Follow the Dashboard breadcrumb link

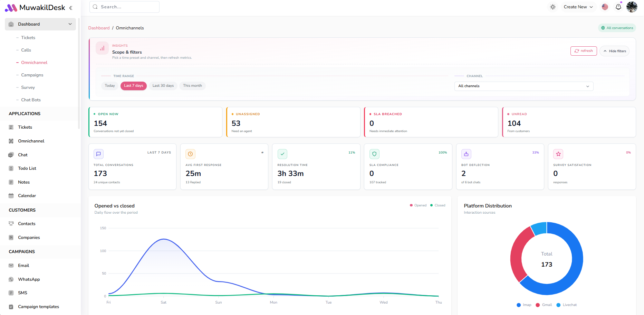[99, 28]
